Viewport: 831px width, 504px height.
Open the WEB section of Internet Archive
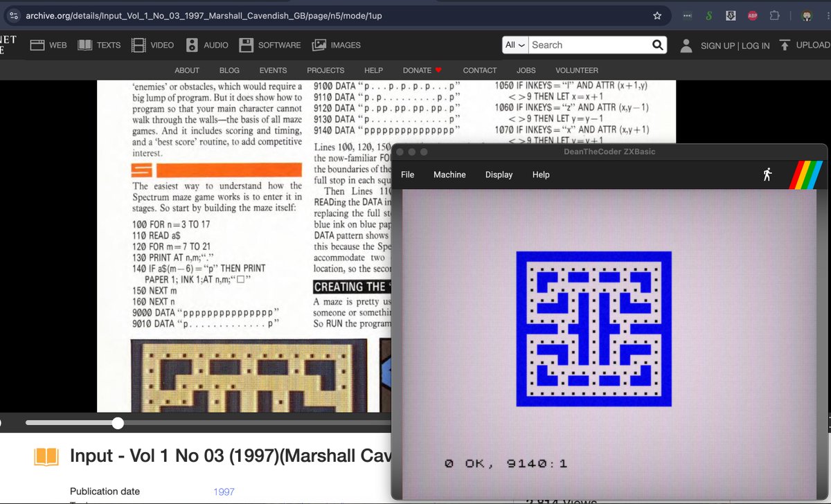tap(48, 45)
